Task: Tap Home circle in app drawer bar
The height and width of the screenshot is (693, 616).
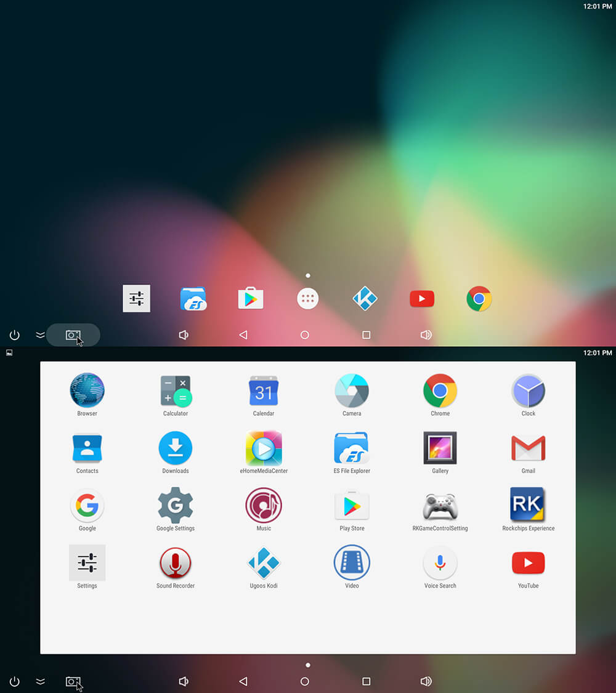Action: click(304, 681)
